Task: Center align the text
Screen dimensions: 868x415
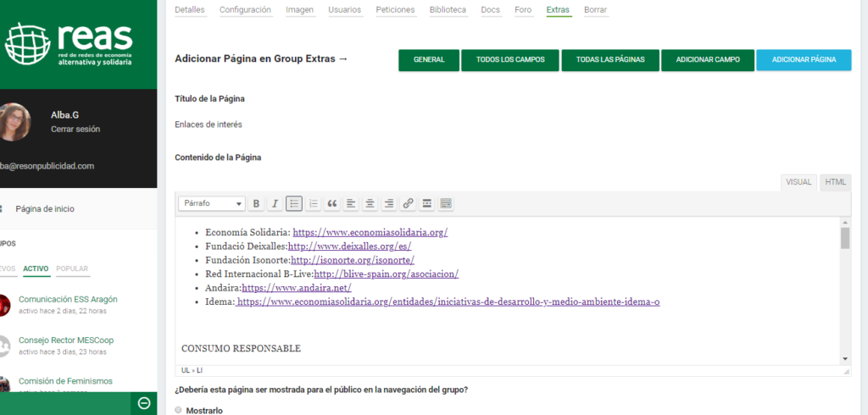Action: [370, 203]
